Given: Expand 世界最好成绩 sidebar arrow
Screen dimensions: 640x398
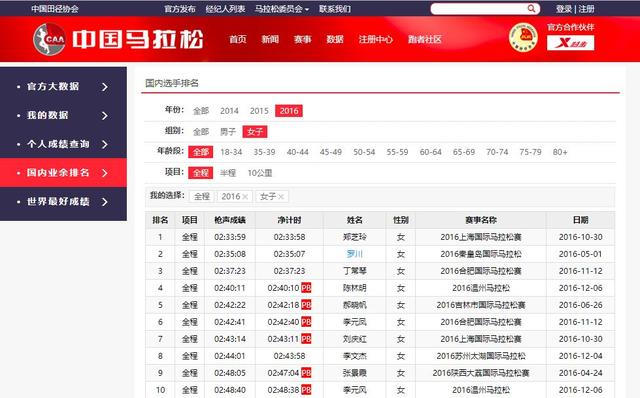Looking at the screenshot, I should pyautogui.click(x=105, y=202).
